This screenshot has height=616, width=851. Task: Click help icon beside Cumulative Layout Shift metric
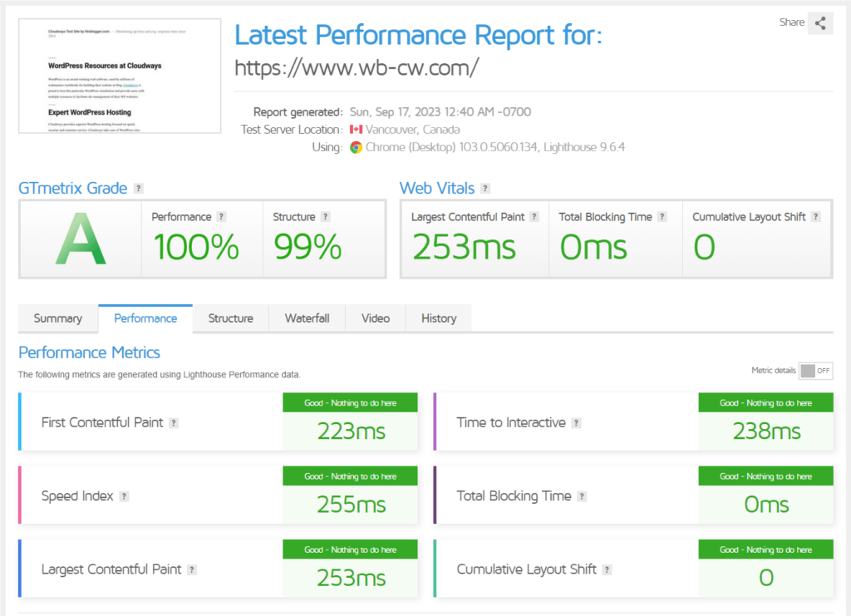(x=608, y=570)
